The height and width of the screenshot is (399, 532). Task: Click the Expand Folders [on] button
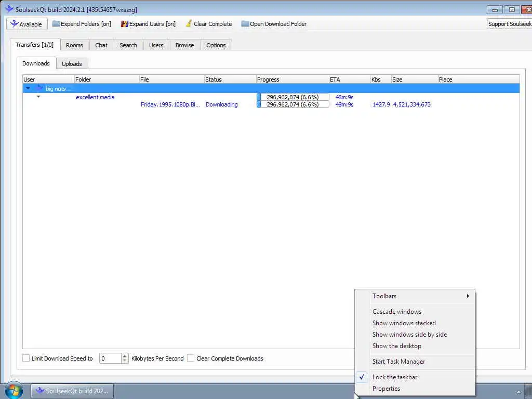(82, 24)
